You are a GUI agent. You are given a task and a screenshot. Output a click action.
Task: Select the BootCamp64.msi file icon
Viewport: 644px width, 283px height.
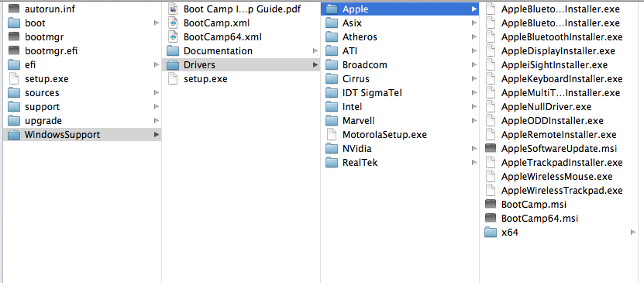[491, 218]
